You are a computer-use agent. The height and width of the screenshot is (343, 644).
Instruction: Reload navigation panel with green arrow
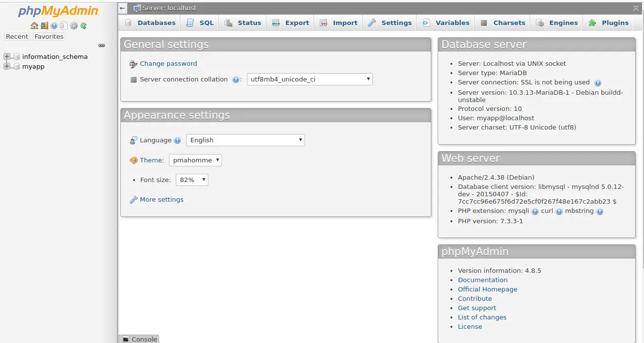coord(84,26)
